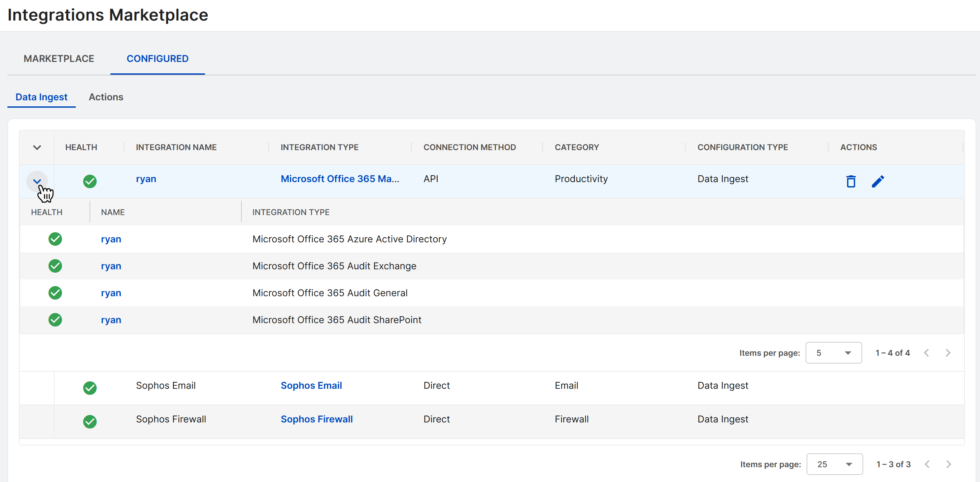Click 'Microsoft Office 365 Audit SharePoint' text
980x482 pixels.
pos(337,320)
